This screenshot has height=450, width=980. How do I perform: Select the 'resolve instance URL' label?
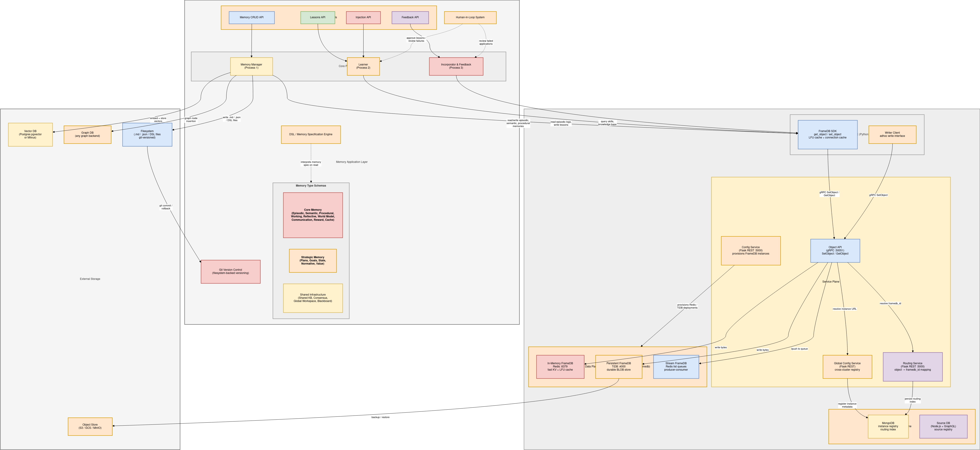(845, 309)
